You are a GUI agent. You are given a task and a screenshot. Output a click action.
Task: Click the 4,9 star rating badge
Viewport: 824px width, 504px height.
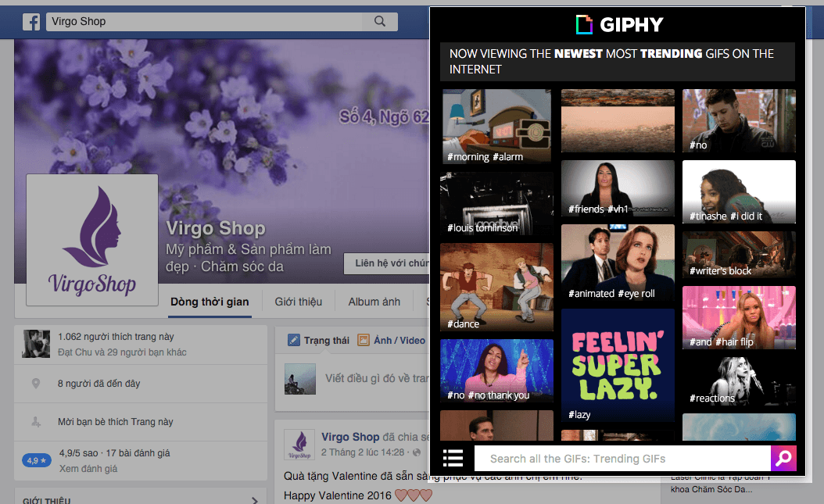coord(36,460)
